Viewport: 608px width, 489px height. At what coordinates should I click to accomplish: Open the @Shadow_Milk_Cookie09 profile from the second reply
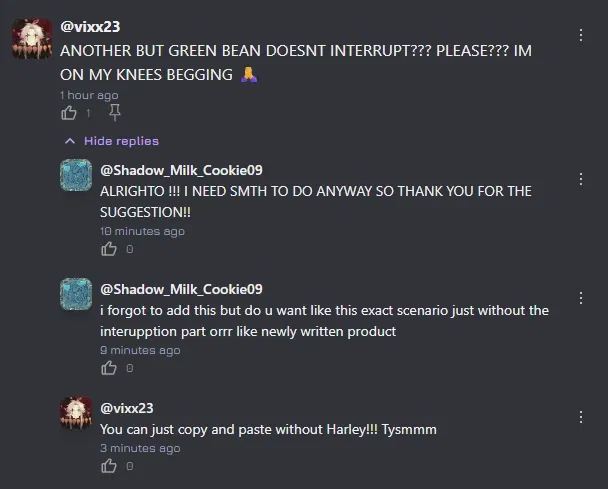tap(181, 289)
